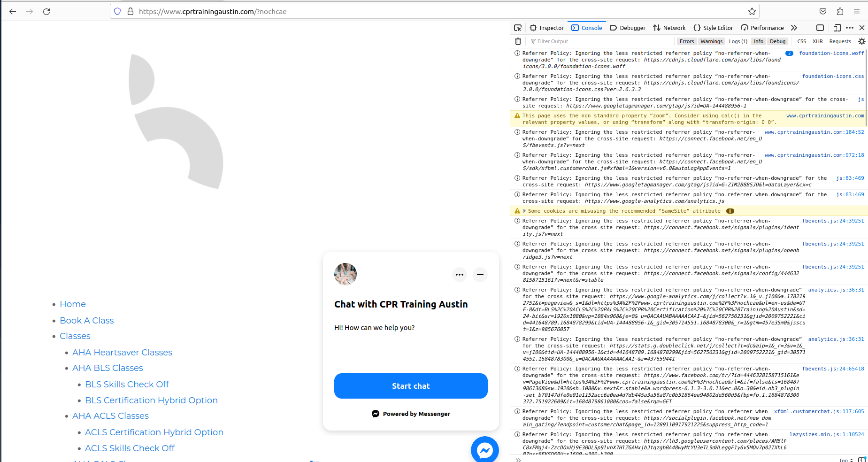Open chat more-options (three dots) button
The height and width of the screenshot is (462, 868).
[460, 275]
